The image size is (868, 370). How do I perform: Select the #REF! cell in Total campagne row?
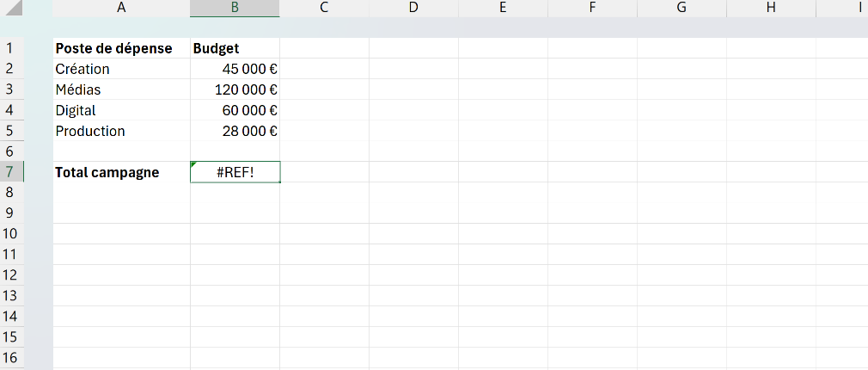pyautogui.click(x=235, y=172)
